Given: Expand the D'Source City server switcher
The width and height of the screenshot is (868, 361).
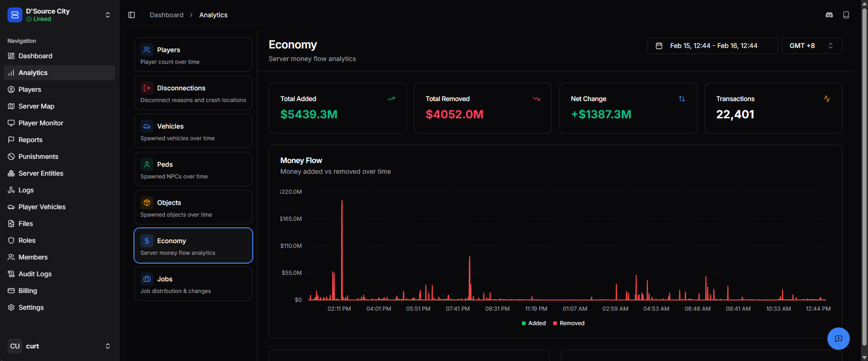Looking at the screenshot, I should 60,15.
